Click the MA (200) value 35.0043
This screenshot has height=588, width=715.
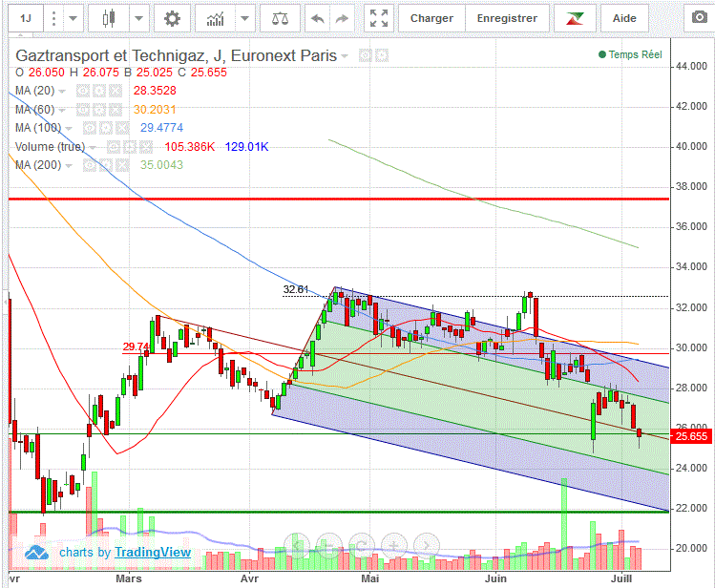coord(161,165)
